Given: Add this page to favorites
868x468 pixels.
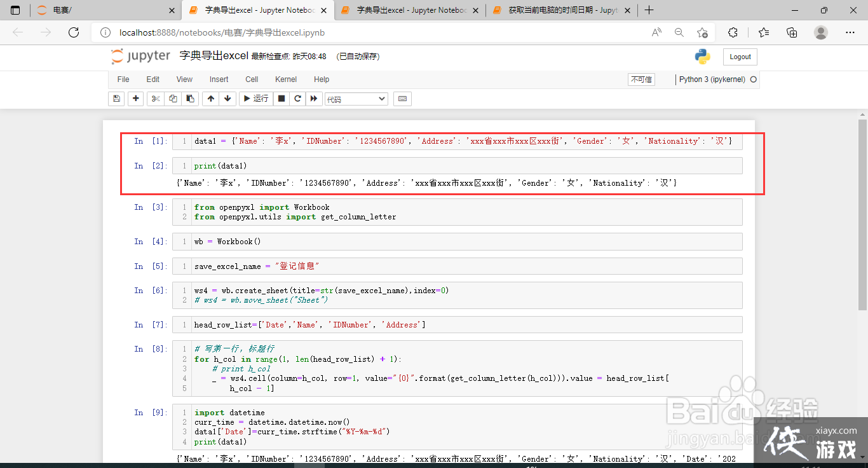Looking at the screenshot, I should [x=702, y=32].
